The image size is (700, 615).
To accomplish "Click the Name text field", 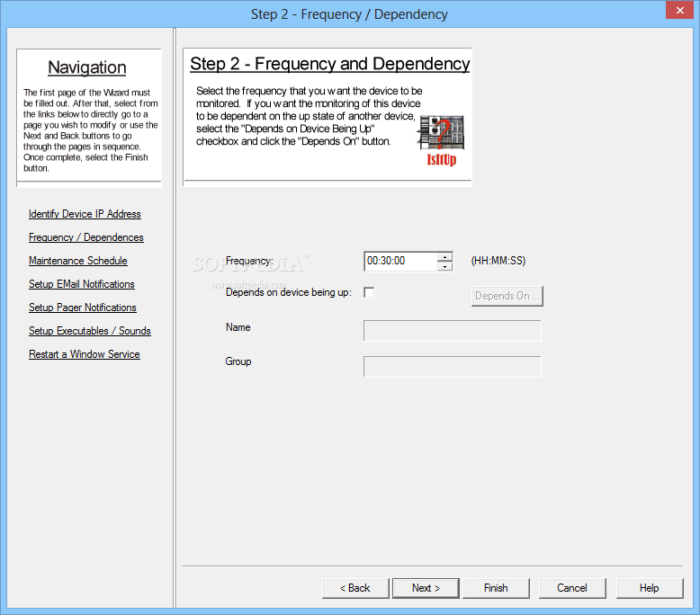I will 453,331.
